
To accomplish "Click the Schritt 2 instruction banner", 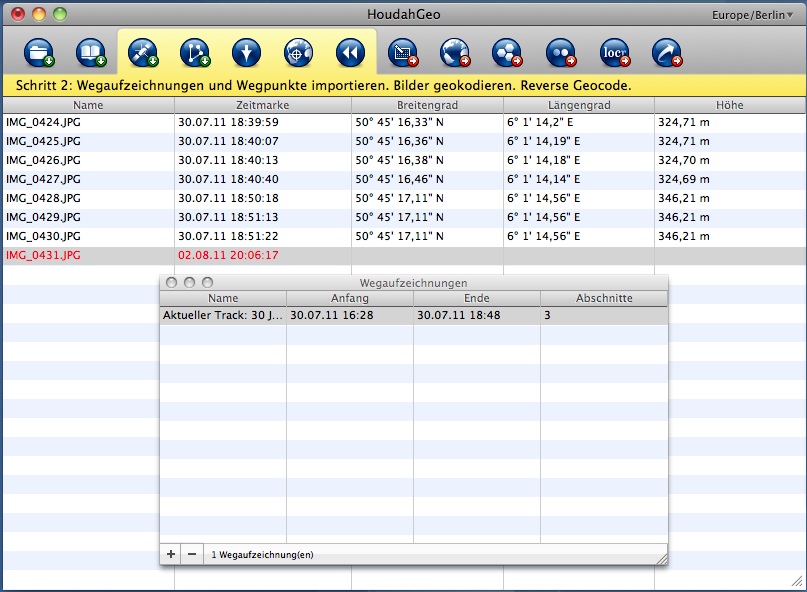I will pyautogui.click(x=405, y=85).
